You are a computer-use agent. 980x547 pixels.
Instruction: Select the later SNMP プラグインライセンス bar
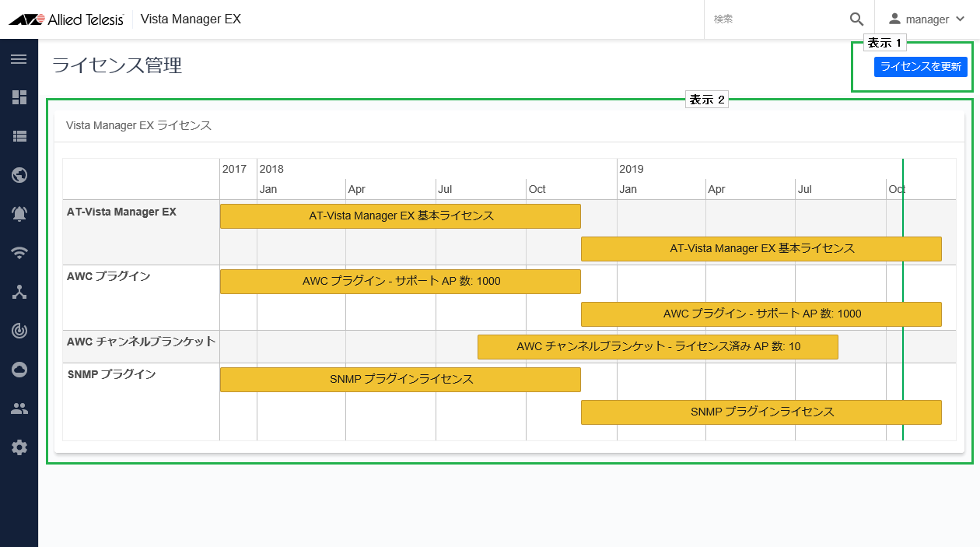(x=761, y=412)
